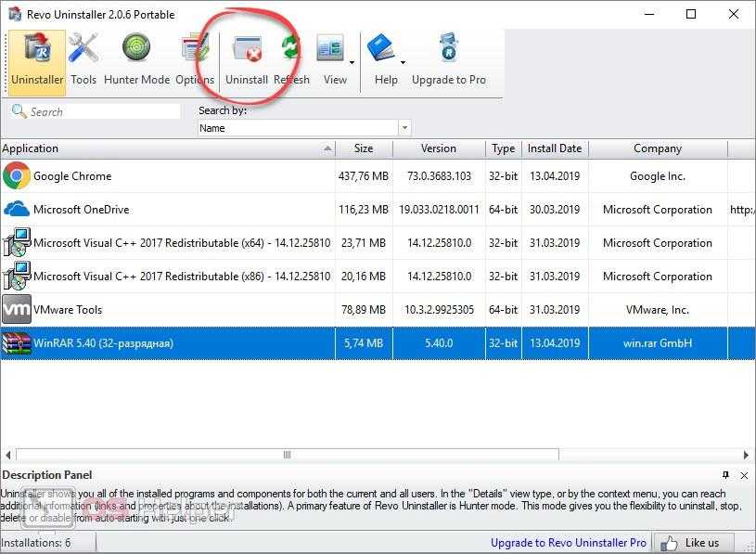Sort by the Install Date column
This screenshot has height=554, width=756.
(x=554, y=148)
